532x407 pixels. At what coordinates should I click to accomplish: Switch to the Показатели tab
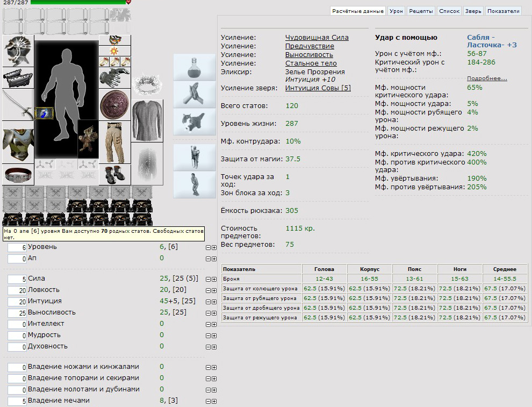point(503,11)
